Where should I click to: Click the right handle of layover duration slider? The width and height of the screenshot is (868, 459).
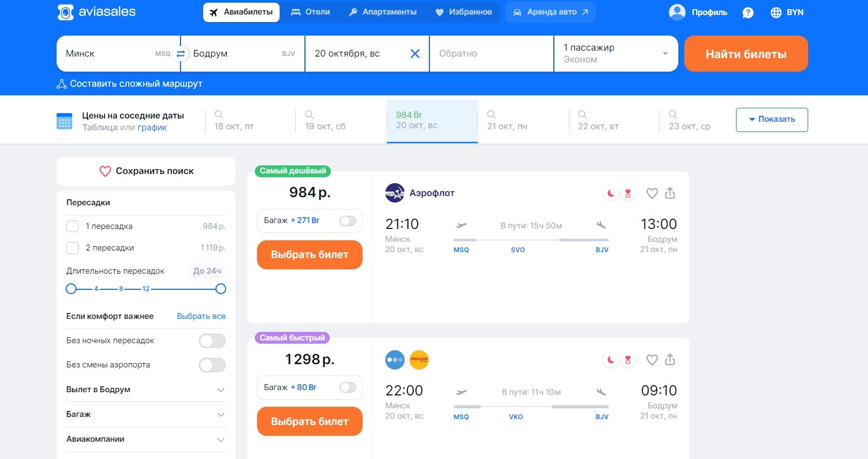click(220, 289)
